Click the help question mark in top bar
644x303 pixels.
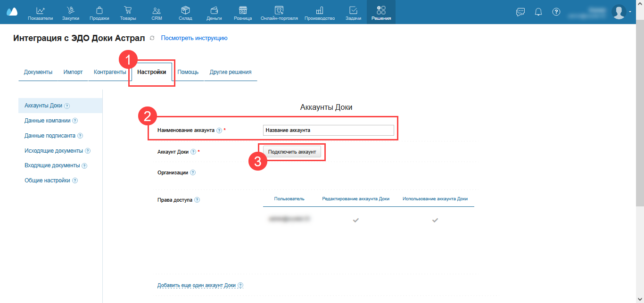click(x=556, y=12)
